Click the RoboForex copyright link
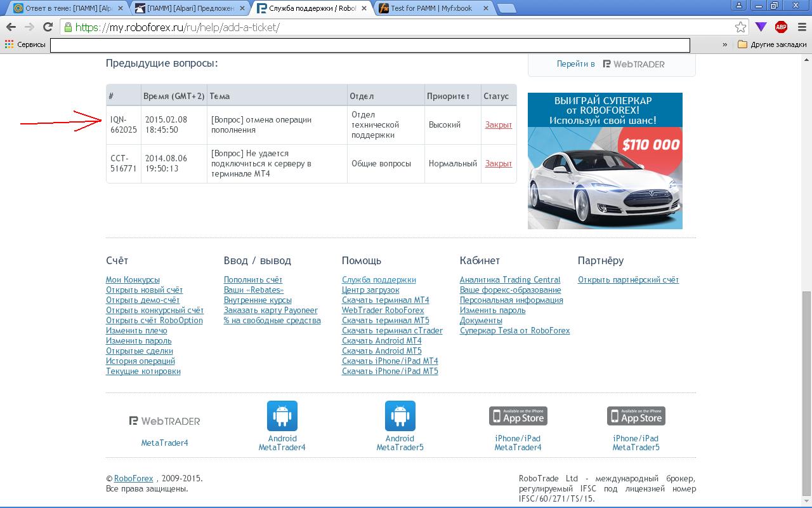The height and width of the screenshot is (508, 812). [134, 479]
